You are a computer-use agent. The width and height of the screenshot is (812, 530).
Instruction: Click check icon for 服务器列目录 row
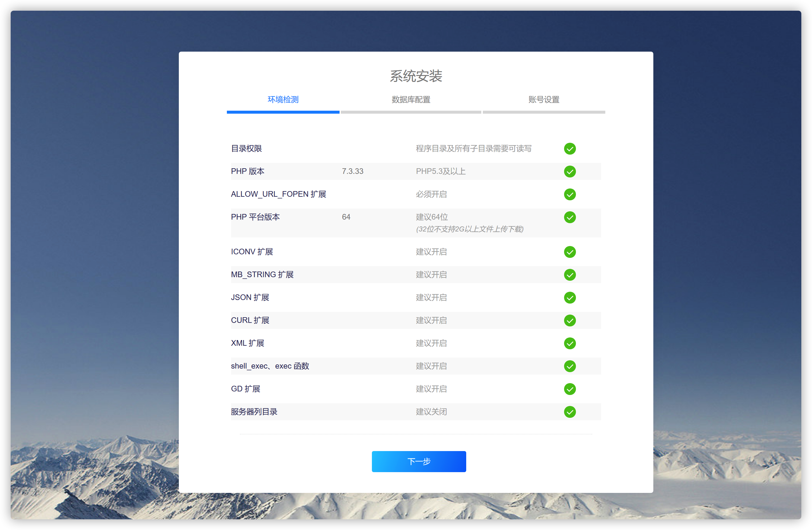[x=569, y=412]
